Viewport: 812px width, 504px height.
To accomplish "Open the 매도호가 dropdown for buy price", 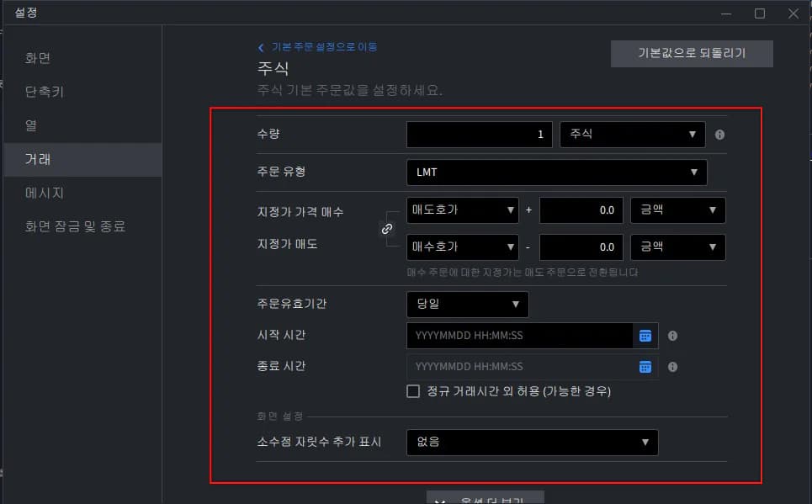I will tap(463, 210).
